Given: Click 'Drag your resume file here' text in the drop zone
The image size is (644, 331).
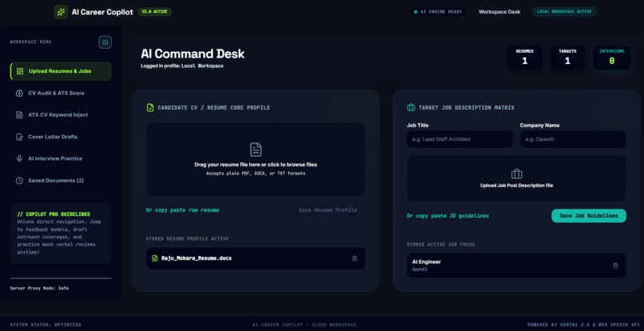Looking at the screenshot, I should (256, 165).
